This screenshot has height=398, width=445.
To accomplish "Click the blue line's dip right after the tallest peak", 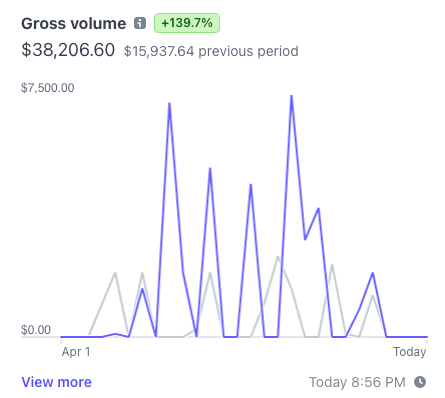I will pyautogui.click(x=305, y=239).
